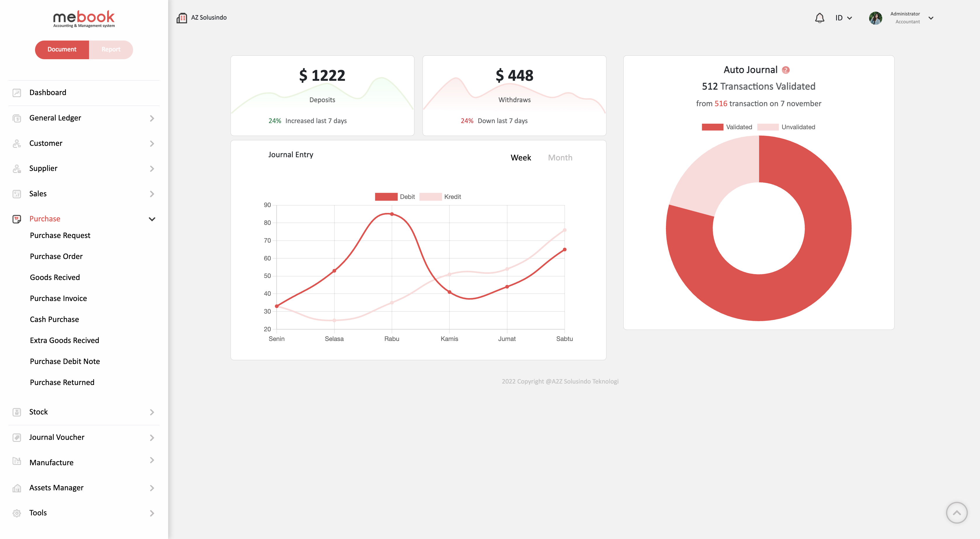Viewport: 980px width, 539px height.
Task: Click the Dashboard chart icon in sidebar
Action: pyautogui.click(x=17, y=93)
